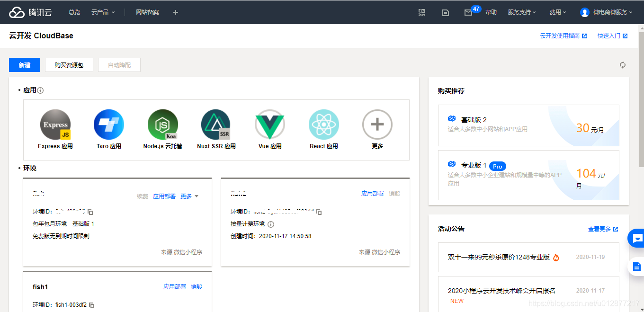
Task: Click the plus icon beside 网站备案
Action: coord(176,12)
